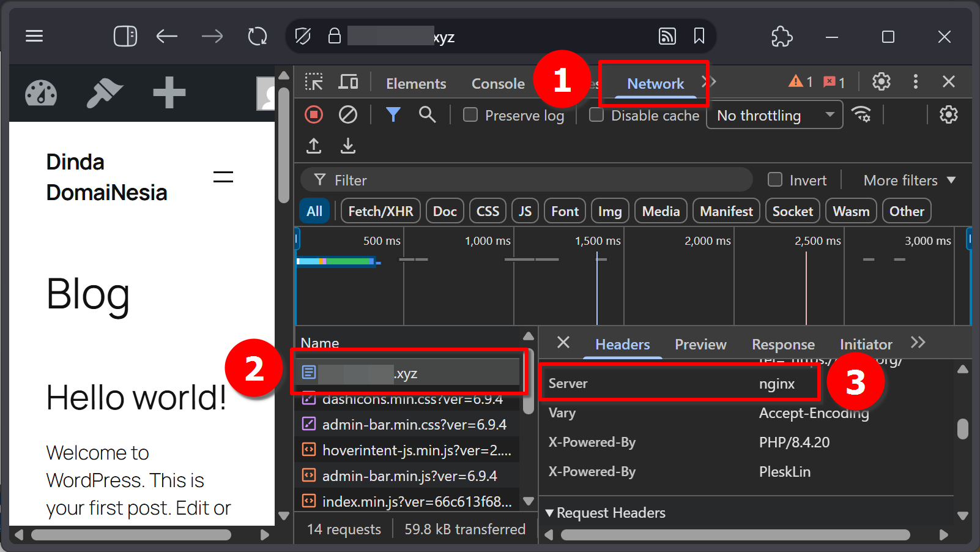Open network conditions wifi icon
The image size is (980, 552).
point(862,114)
